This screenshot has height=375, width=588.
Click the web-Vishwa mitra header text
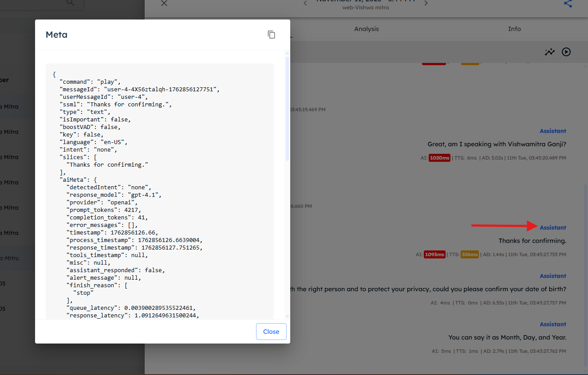click(x=366, y=7)
